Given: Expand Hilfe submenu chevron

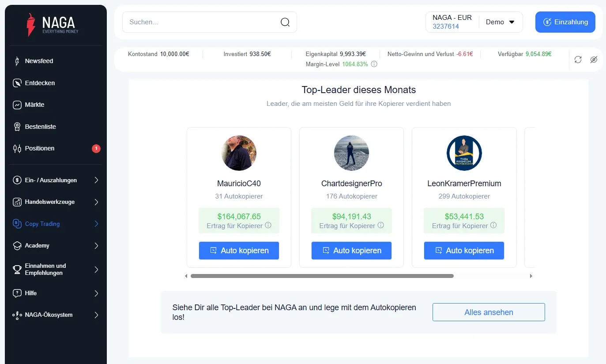Looking at the screenshot, I should [x=97, y=293].
